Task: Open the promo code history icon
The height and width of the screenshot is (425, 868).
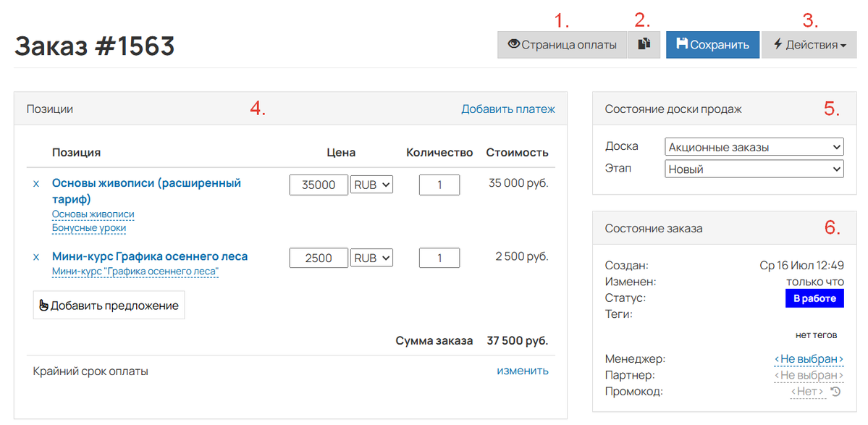Action: click(x=836, y=392)
